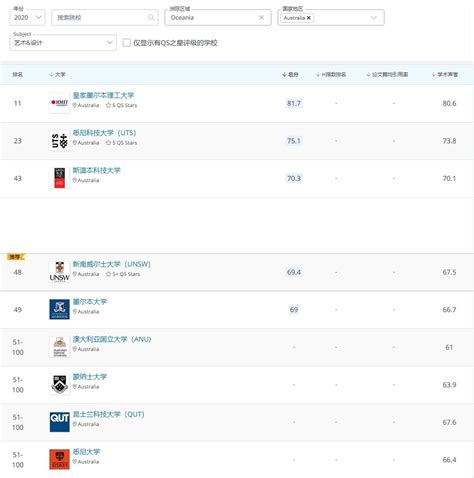Click the UTS university logo
The width and height of the screenshot is (474, 478).
pyautogui.click(x=59, y=141)
